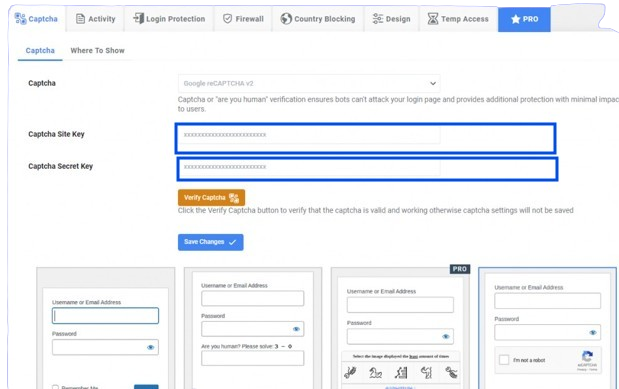The height and width of the screenshot is (389, 619).
Task: Switch to the Design tab
Action: [391, 19]
